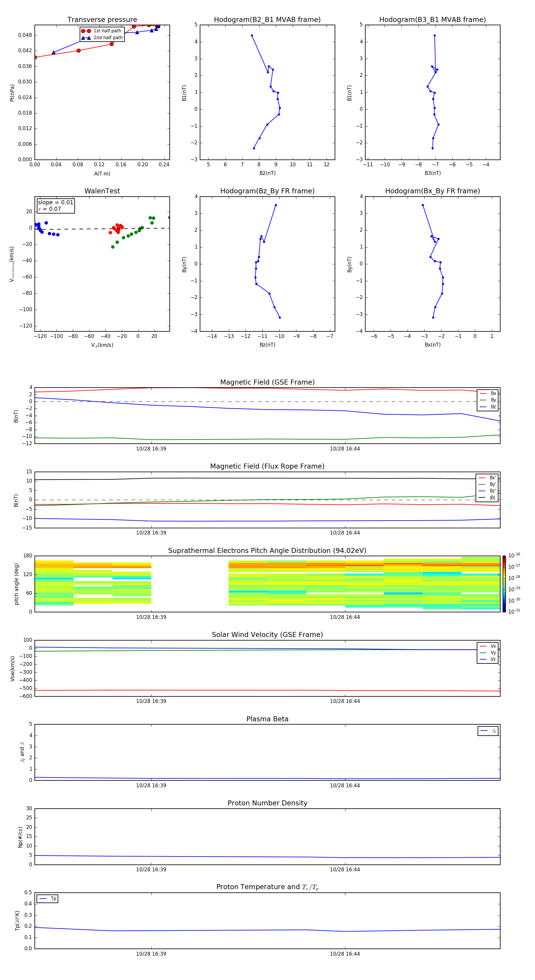Click the green By line in GSE magnetic plot
The image size is (535, 980).
click(x=267, y=439)
